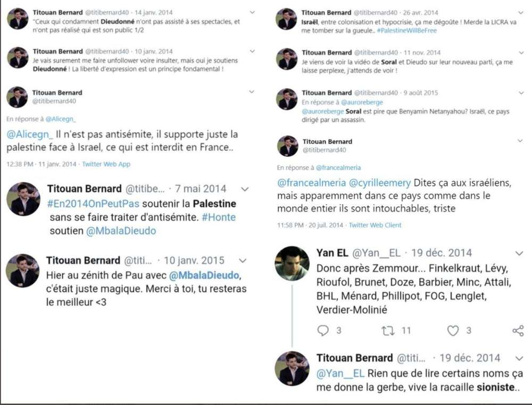Open Titouan Bernard avatar on 10 janv. 2015 tweet
Viewport: 532px width, 405px height.
[22, 271]
